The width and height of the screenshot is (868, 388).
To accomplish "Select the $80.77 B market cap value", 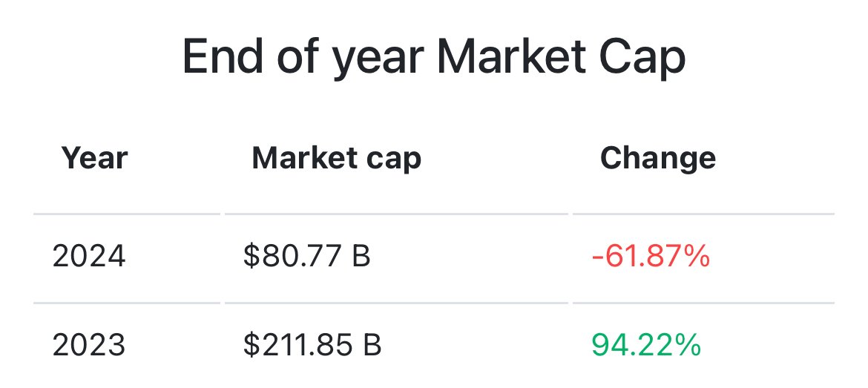I will (306, 257).
